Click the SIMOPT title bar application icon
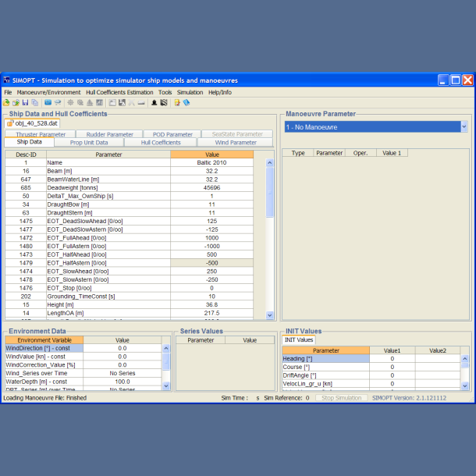The image size is (476, 476). click(7, 80)
